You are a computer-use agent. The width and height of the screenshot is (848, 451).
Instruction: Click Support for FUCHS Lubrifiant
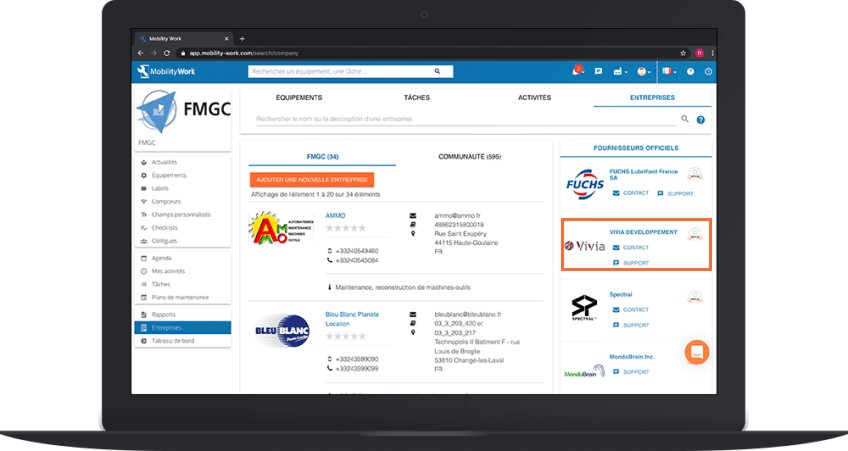tap(675, 193)
